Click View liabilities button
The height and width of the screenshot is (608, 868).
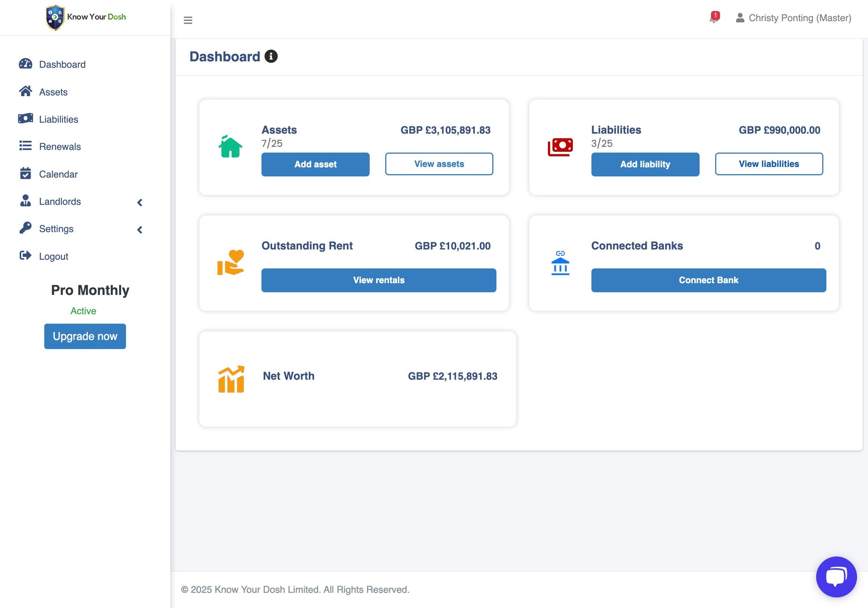[x=768, y=164]
